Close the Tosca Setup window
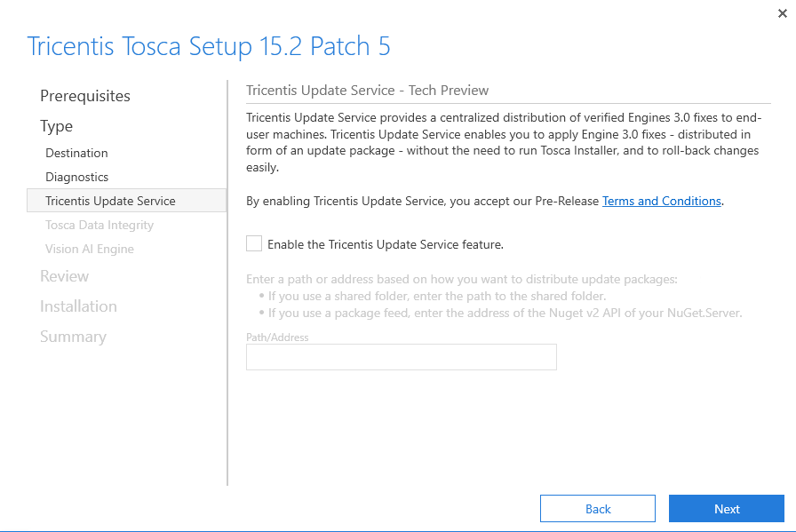796x532 pixels. (782, 13)
